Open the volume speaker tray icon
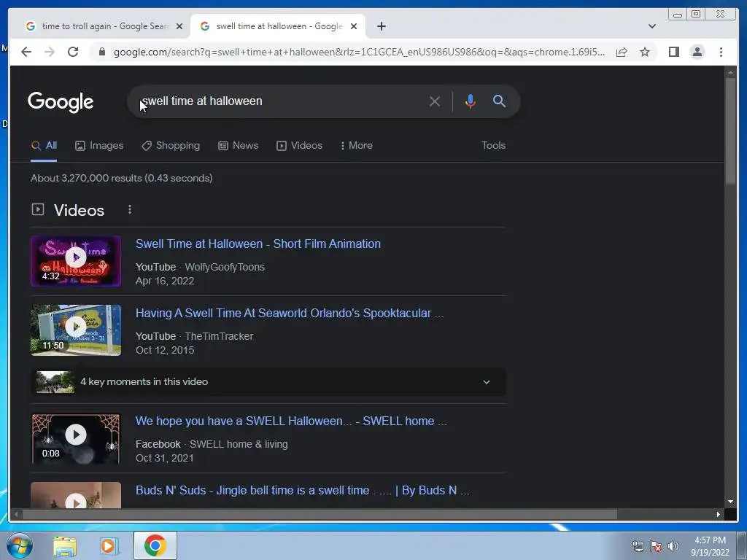Viewport: 747px width, 560px height. click(673, 546)
